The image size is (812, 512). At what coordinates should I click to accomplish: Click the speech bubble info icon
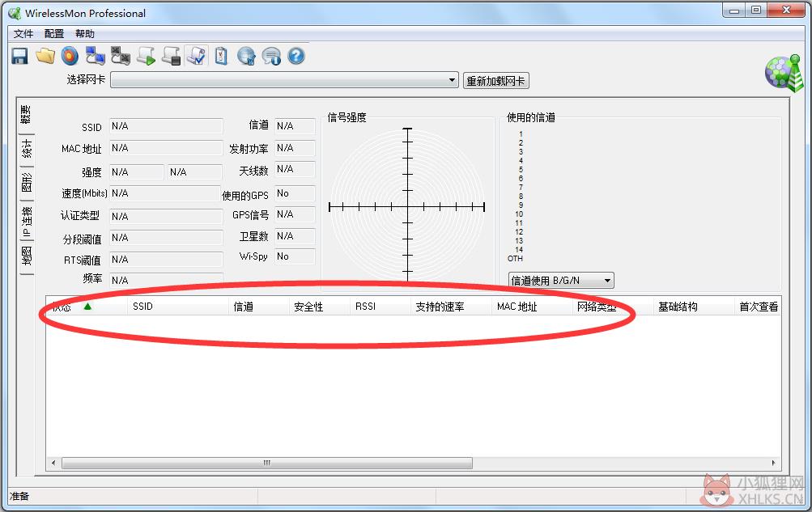click(x=271, y=56)
